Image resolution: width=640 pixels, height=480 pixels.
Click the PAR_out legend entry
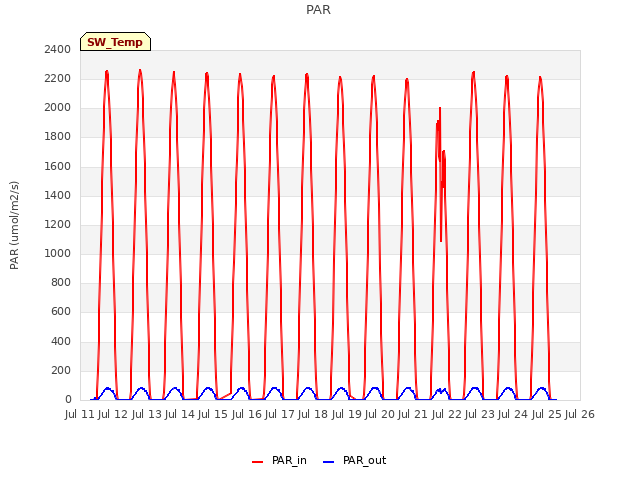(x=354, y=460)
